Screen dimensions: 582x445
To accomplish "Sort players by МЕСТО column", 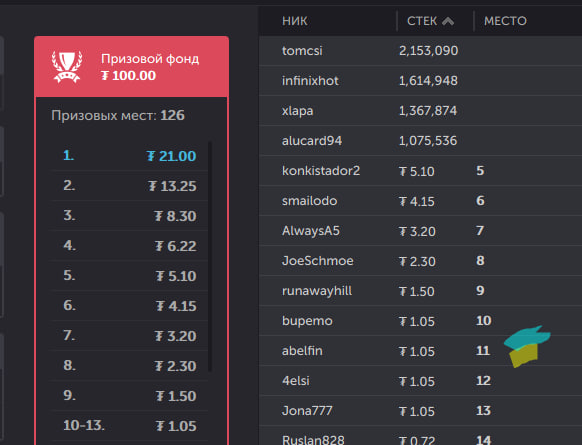I will (x=505, y=21).
